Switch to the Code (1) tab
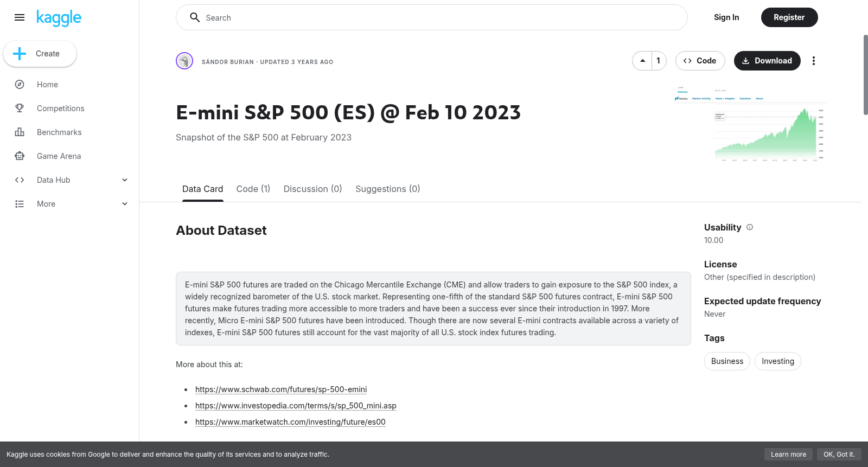Viewport: 868px width, 467px height. click(253, 189)
